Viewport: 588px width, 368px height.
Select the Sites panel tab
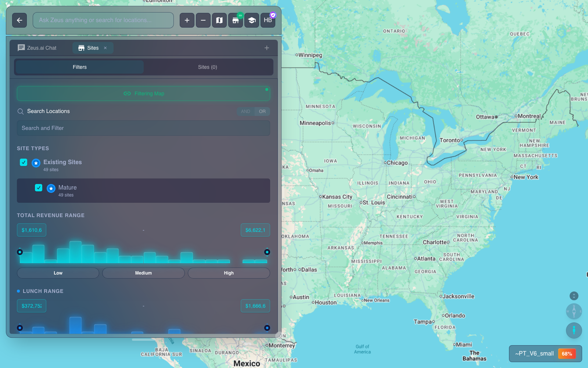click(x=93, y=48)
